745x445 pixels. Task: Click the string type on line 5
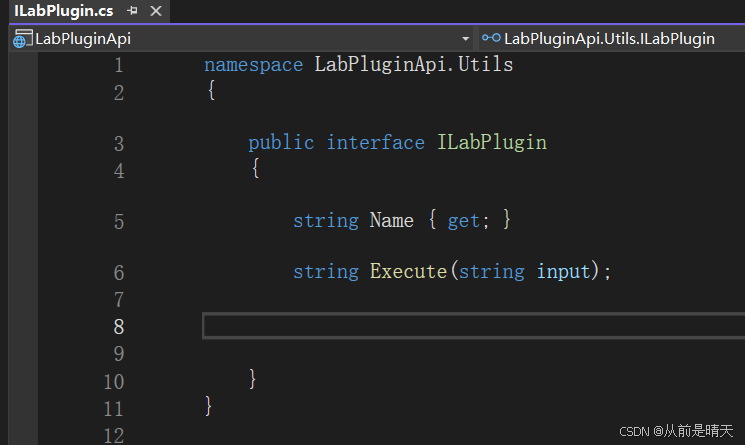point(326,221)
